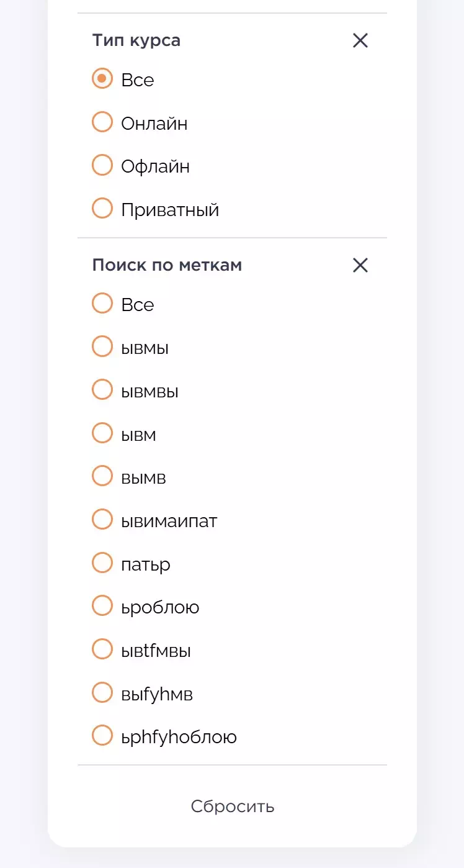464x868 pixels.
Task: Choose the патьр tag
Action: tap(102, 563)
